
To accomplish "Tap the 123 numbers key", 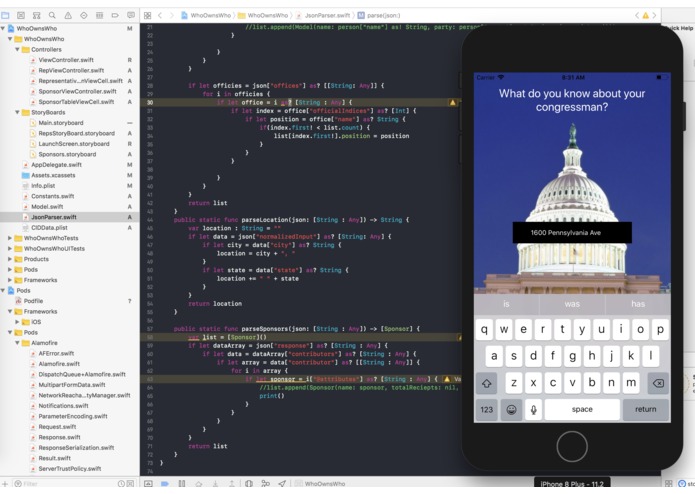I will tap(486, 409).
